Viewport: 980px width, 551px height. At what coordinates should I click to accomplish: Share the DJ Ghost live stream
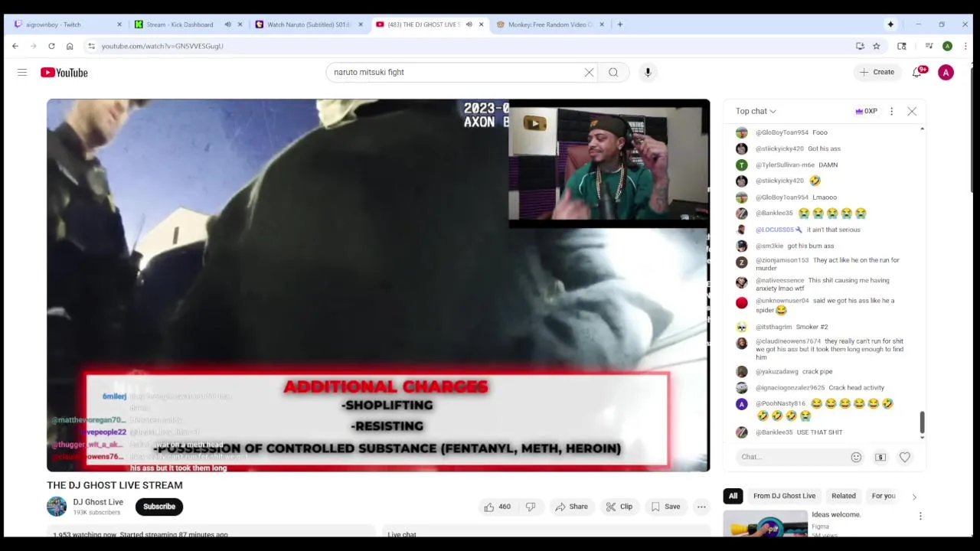point(571,507)
